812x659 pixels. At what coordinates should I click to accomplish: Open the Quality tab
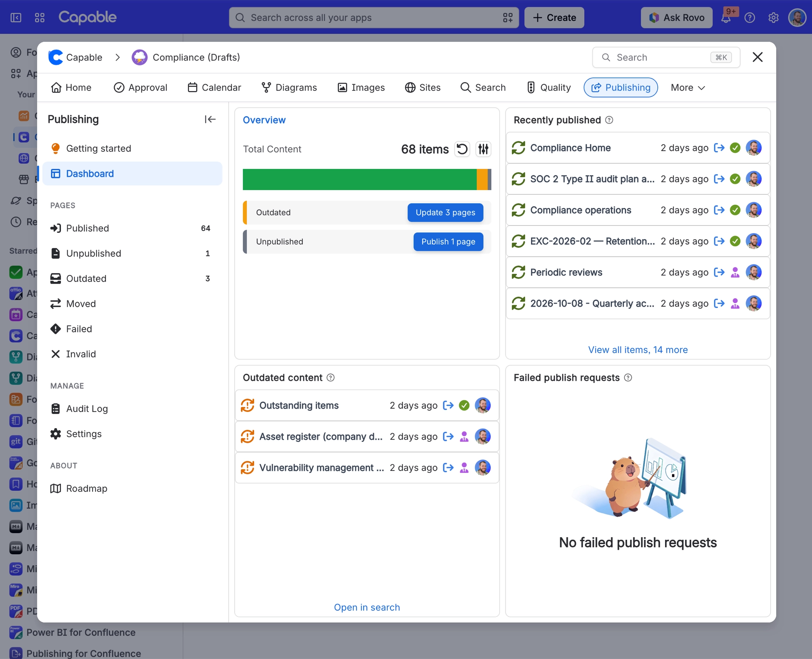[x=549, y=87]
